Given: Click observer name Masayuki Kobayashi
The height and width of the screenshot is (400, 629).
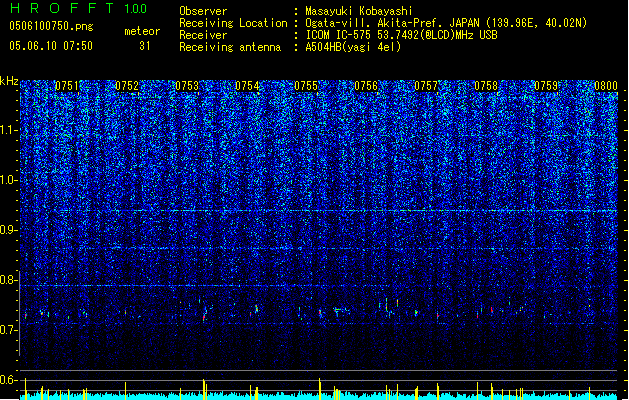Looking at the screenshot, I should [x=359, y=11].
